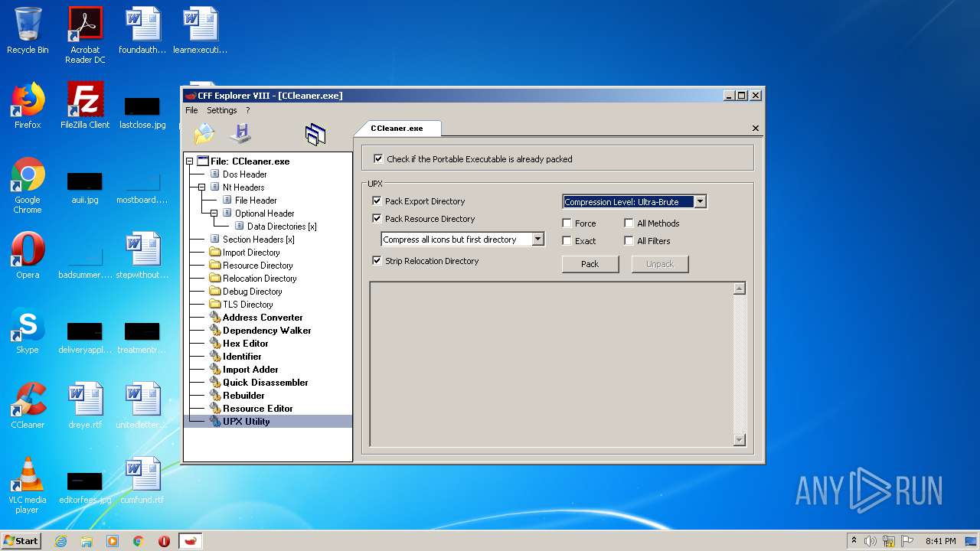Click the save floppy disk toolbar icon

240,134
